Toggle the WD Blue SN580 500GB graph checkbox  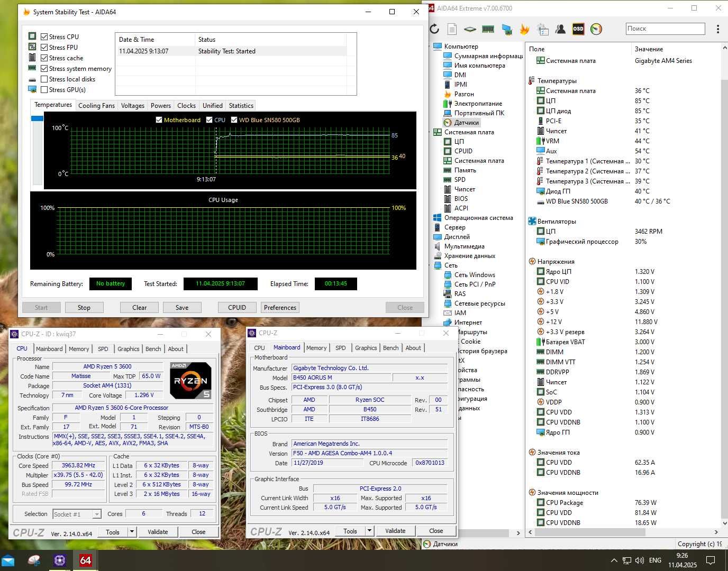click(x=234, y=120)
